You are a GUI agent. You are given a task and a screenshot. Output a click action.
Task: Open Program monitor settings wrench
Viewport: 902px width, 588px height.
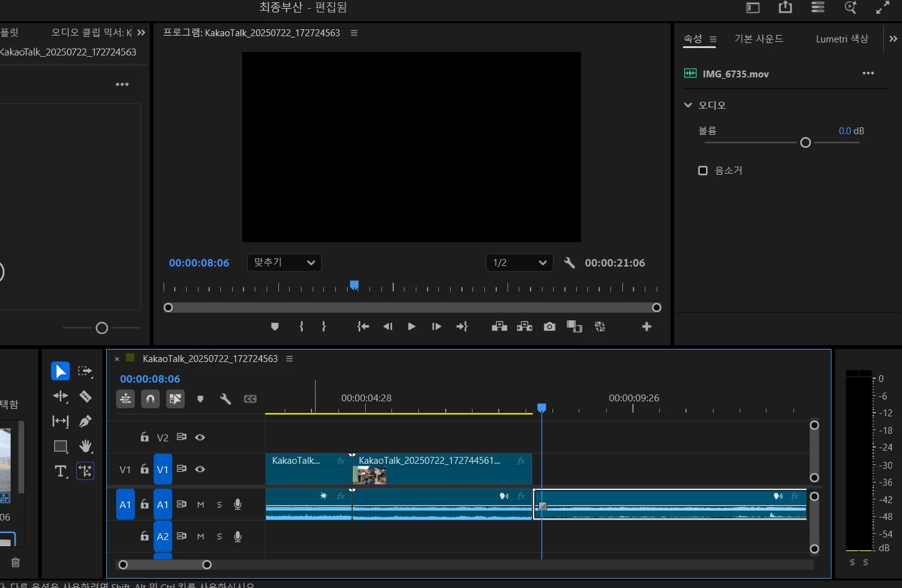569,263
